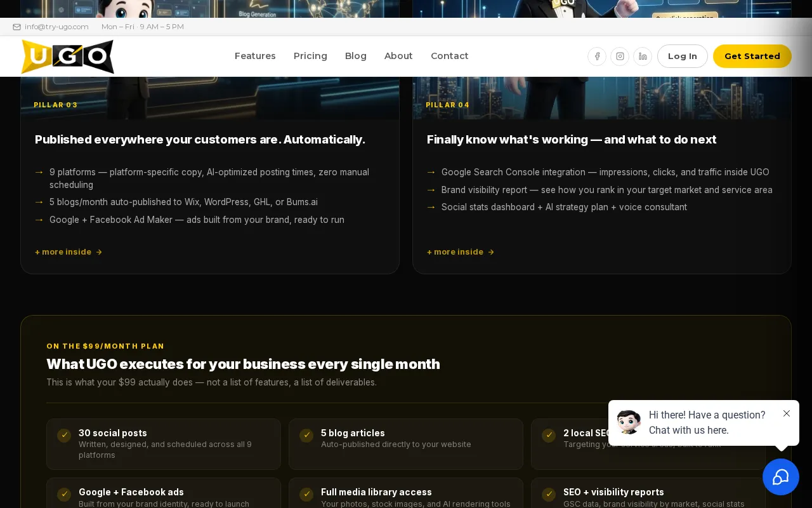This screenshot has height=508, width=812.
Task: Click '5 blogs/month auto-published' line
Action: coord(183,202)
